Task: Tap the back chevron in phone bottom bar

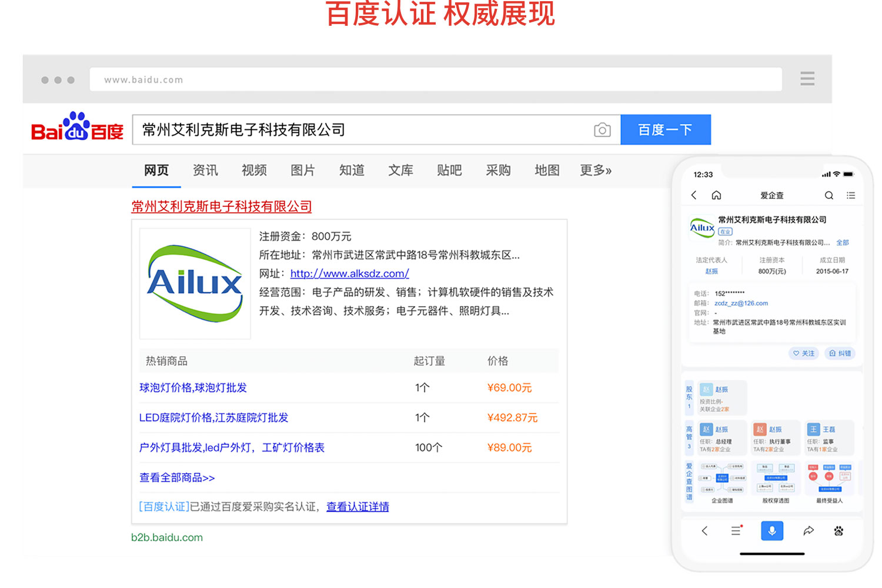Action: tap(705, 530)
